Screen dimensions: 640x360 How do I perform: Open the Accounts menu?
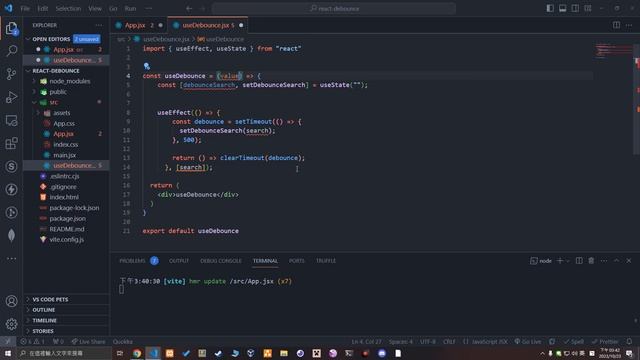point(11,301)
